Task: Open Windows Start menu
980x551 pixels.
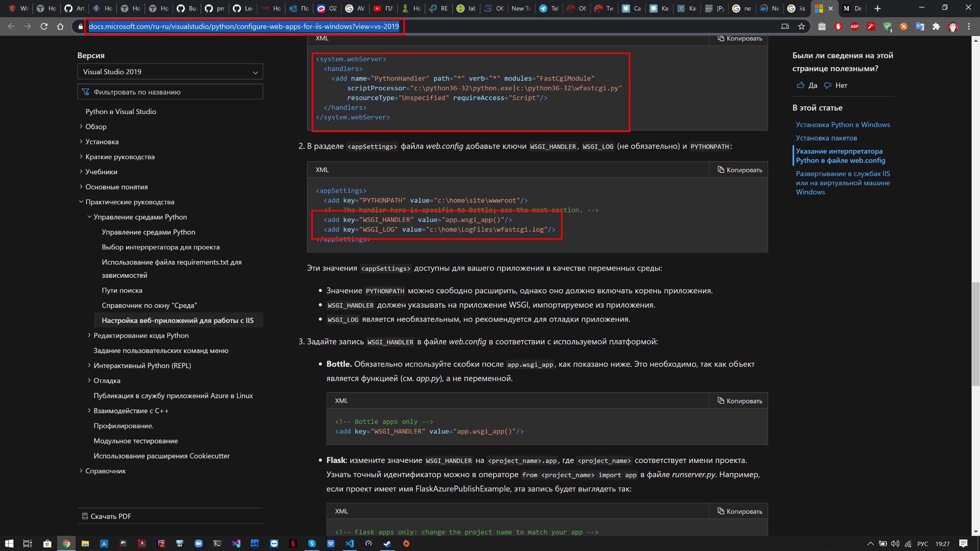Action: pos(9,543)
